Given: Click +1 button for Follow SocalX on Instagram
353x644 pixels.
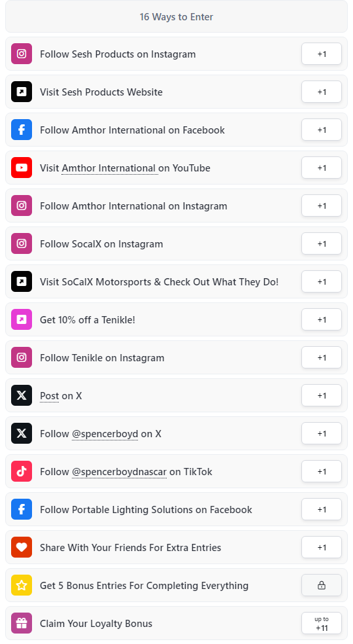Looking at the screenshot, I should point(322,243).
